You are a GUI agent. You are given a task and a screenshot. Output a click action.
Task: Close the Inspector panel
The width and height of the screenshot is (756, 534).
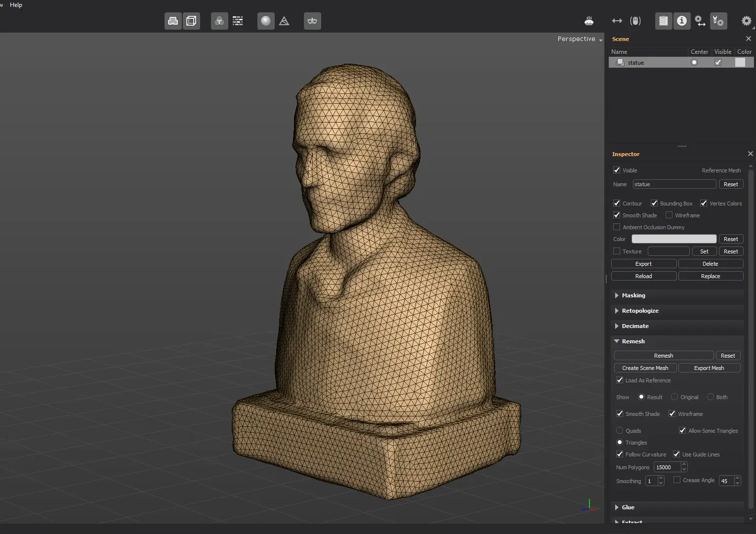point(751,154)
